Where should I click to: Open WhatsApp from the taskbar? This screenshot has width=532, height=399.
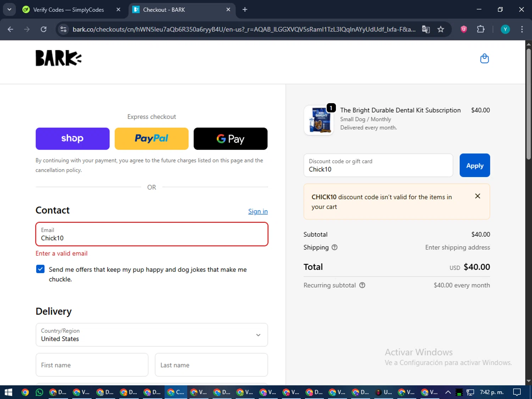pyautogui.click(x=39, y=392)
